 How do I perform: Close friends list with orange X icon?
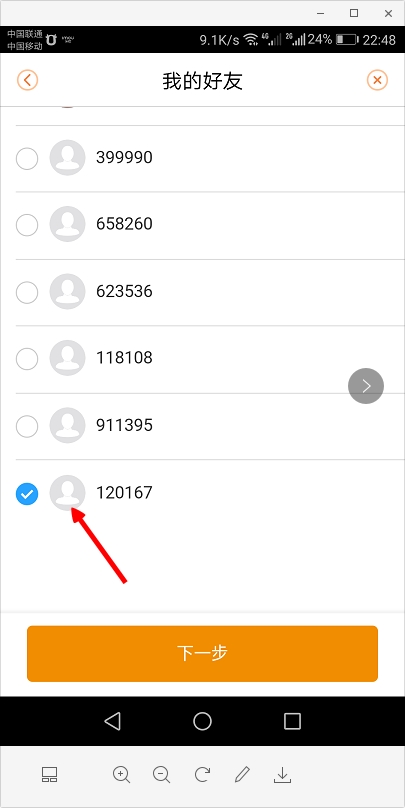[377, 80]
